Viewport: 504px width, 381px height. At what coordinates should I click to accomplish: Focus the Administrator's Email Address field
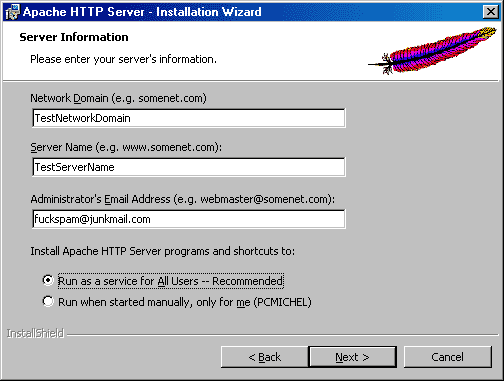tap(189, 219)
